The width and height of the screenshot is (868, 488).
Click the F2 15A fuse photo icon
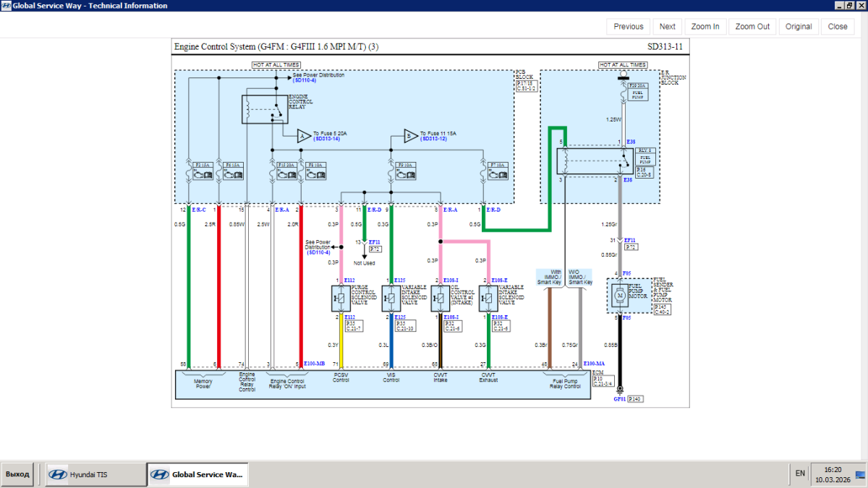[x=201, y=171]
